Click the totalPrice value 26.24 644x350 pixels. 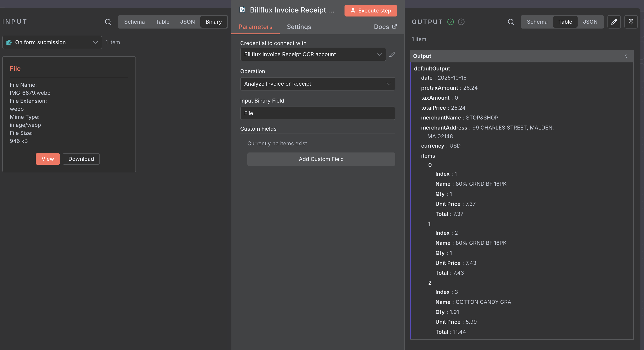coord(458,108)
